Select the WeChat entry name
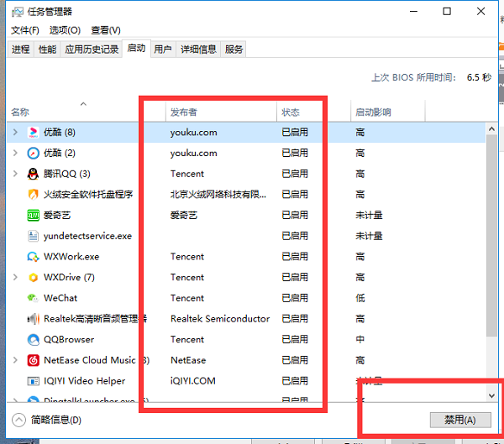The image size is (504, 444). coord(60,298)
